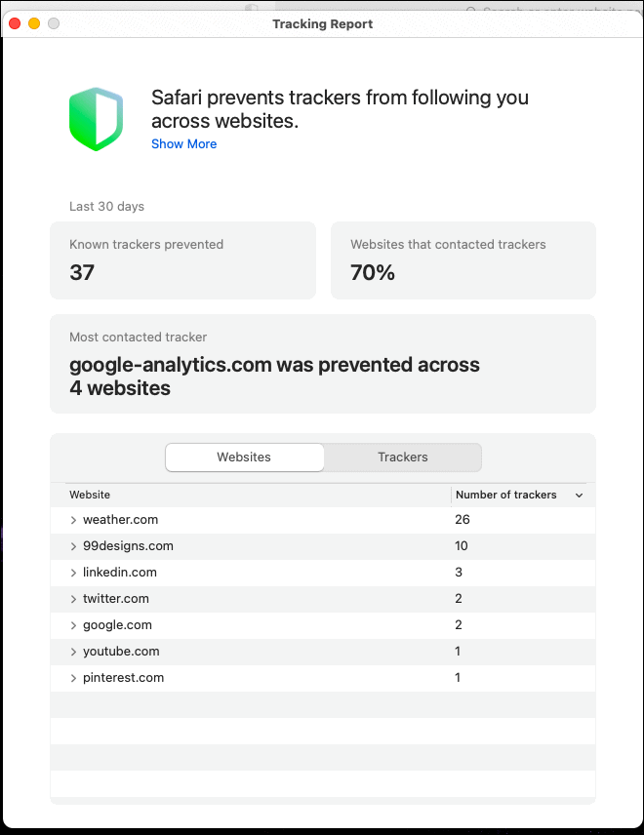Expand the 99designs.com row
Image resolution: width=644 pixels, height=835 pixels.
tap(73, 546)
